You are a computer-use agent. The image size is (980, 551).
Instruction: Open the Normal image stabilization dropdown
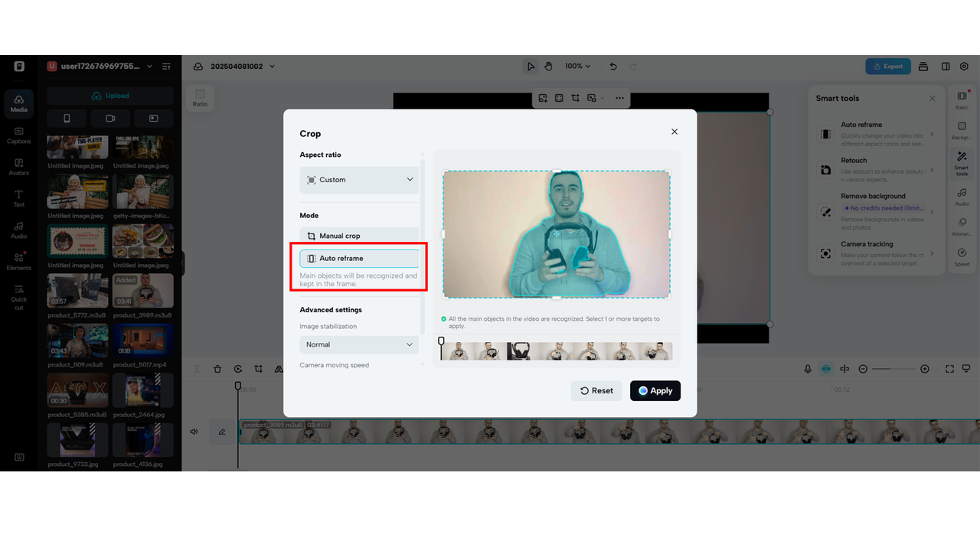pyautogui.click(x=359, y=344)
